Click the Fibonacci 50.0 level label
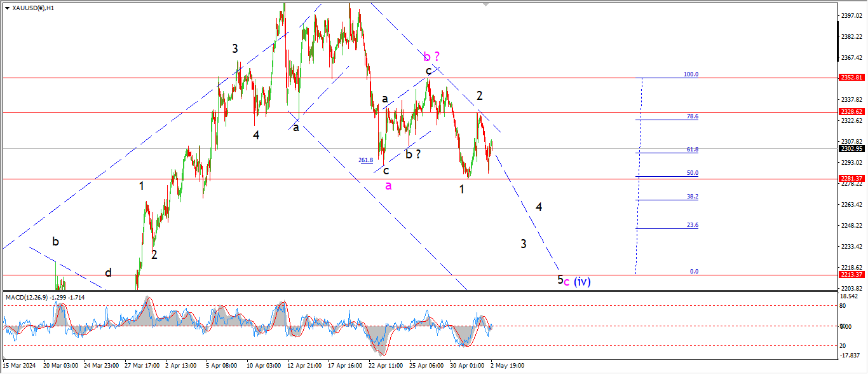 [692, 173]
